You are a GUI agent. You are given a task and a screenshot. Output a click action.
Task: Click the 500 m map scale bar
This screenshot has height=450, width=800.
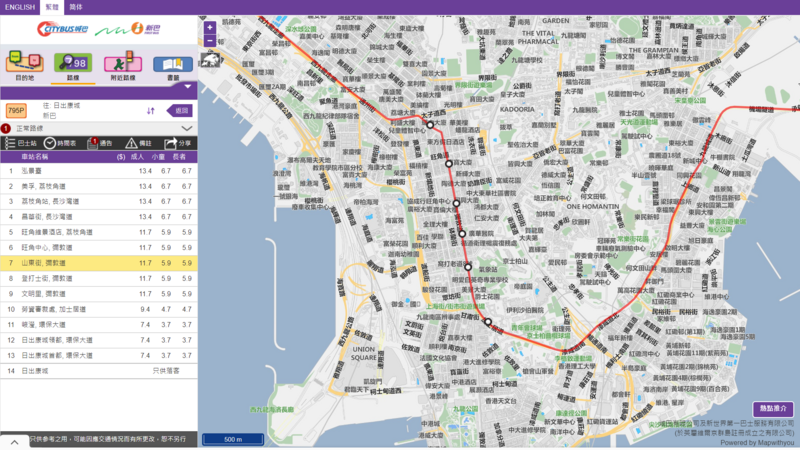coord(233,439)
